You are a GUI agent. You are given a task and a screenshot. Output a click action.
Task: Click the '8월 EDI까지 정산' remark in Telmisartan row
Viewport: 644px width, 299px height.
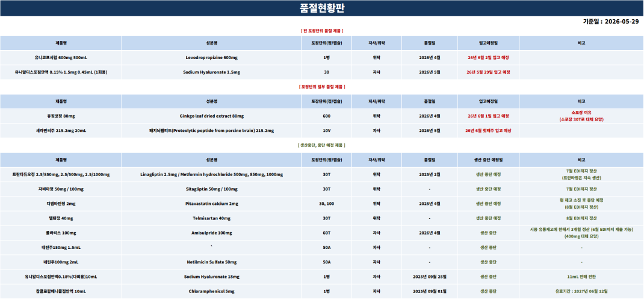pyautogui.click(x=581, y=218)
